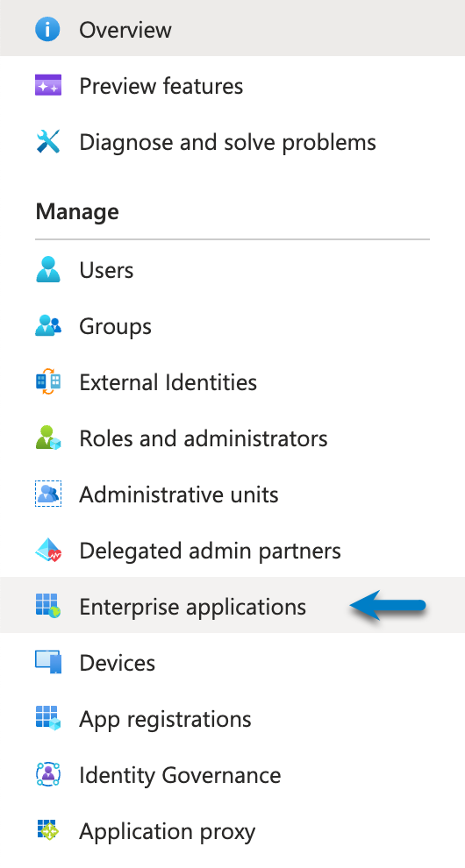The width and height of the screenshot is (465, 868).
Task: Click the dashed-box Administrative units icon
Action: point(47,494)
